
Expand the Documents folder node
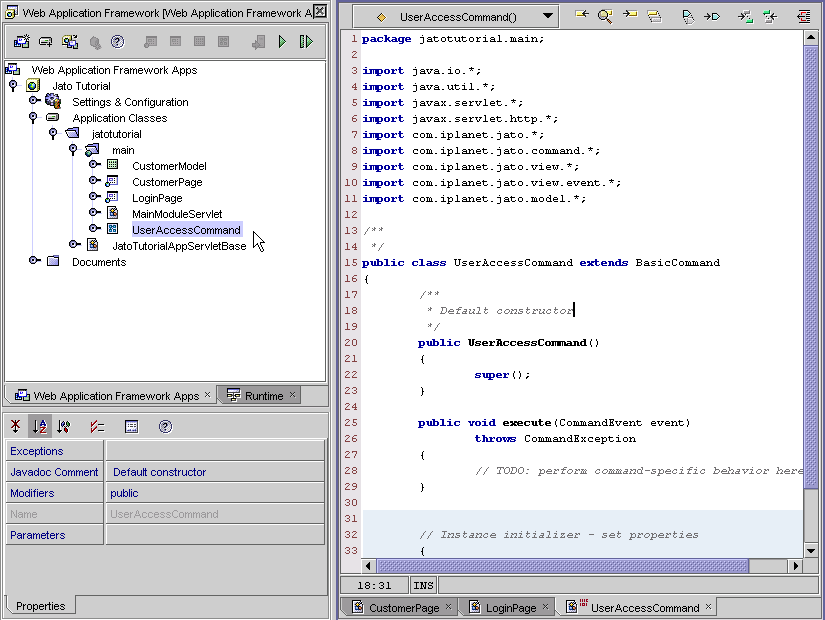click(x=35, y=260)
